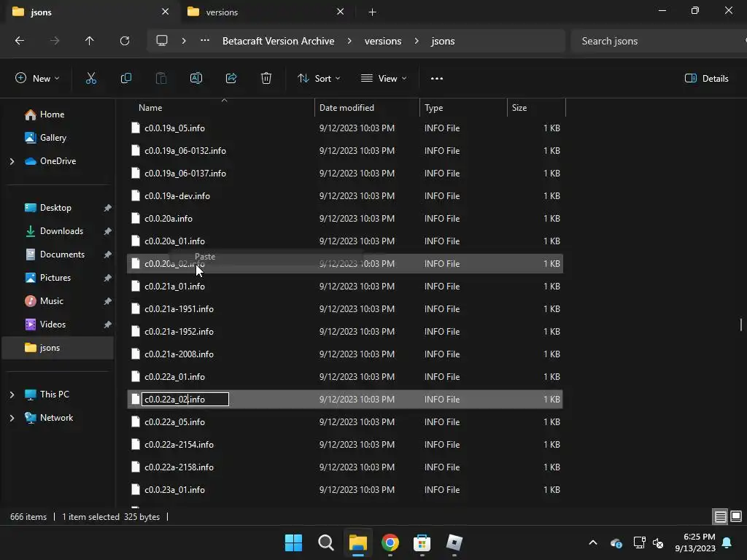
Task: Click the rename field for c0.0.22a_02.info
Action: click(185, 399)
